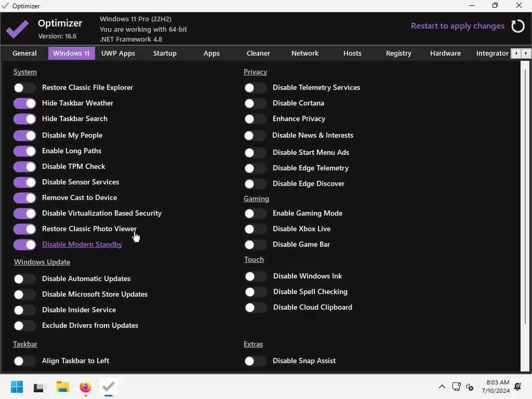Toggle Disable Game Bar
532x399 pixels.
tap(255, 245)
